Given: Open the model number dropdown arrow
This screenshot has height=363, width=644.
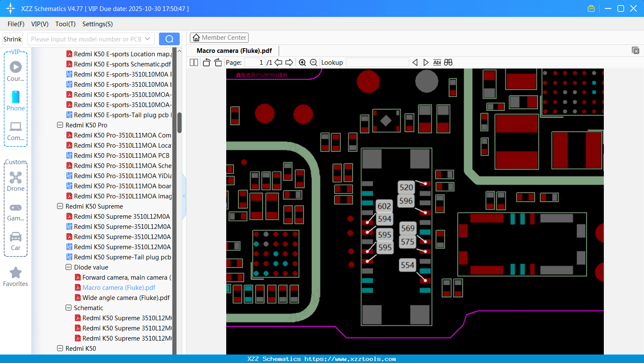Looking at the screenshot, I should coord(148,39).
